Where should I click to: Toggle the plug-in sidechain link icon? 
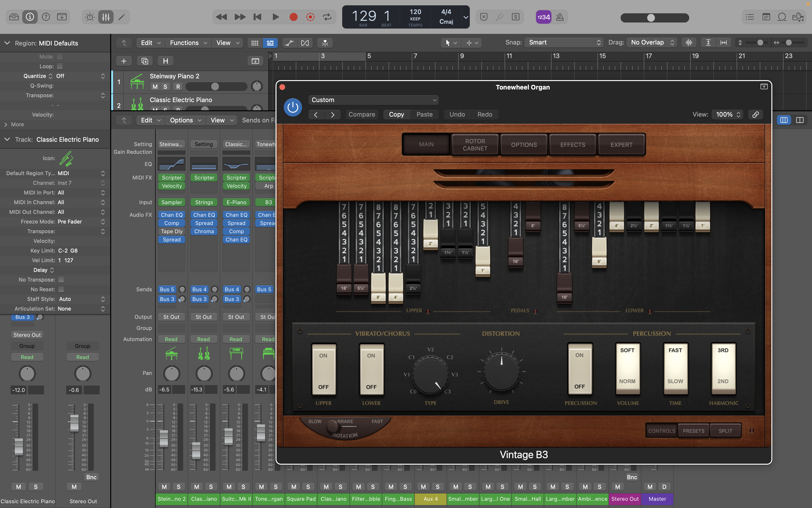click(756, 115)
